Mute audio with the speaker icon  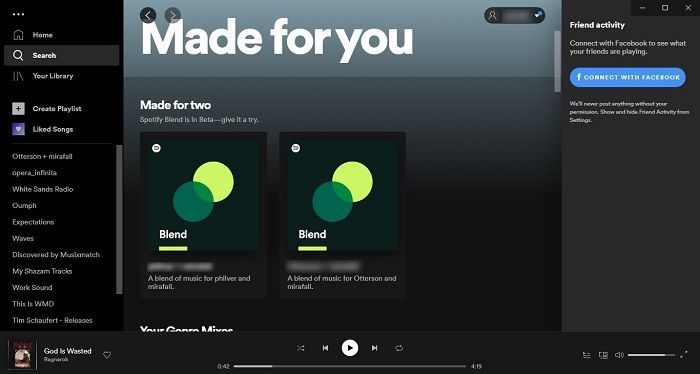[619, 355]
